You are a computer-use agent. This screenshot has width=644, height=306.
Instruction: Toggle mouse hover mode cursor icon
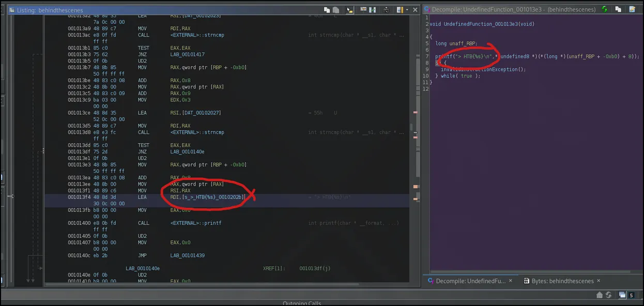(350, 10)
